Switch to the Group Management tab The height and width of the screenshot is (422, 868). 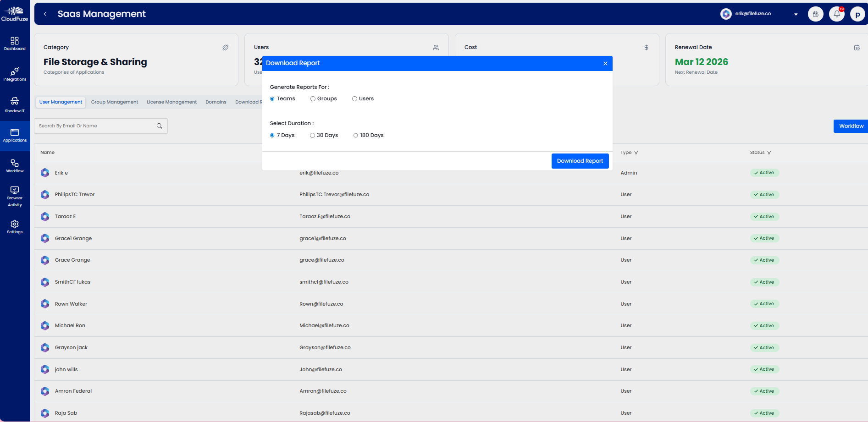click(114, 102)
